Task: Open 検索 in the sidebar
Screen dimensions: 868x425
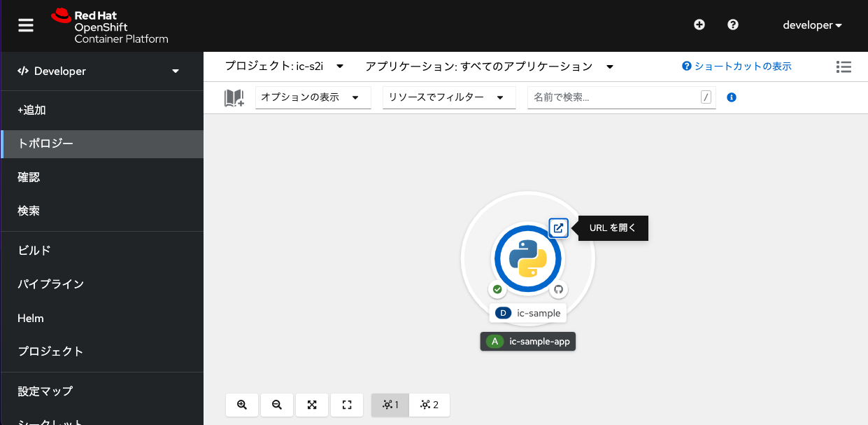Action: 101,211
